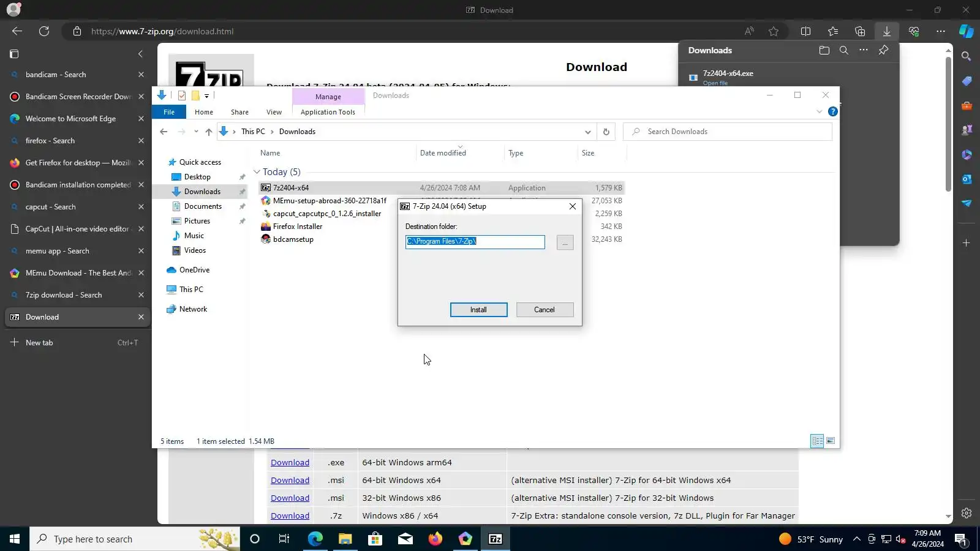Open the tab actions menu icon
980x551 pixels.
tap(14, 54)
